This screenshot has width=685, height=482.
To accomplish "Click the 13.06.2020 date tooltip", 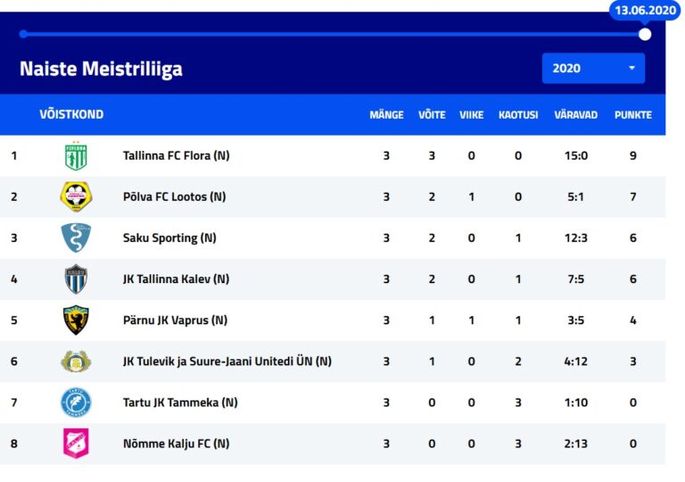I will [645, 10].
